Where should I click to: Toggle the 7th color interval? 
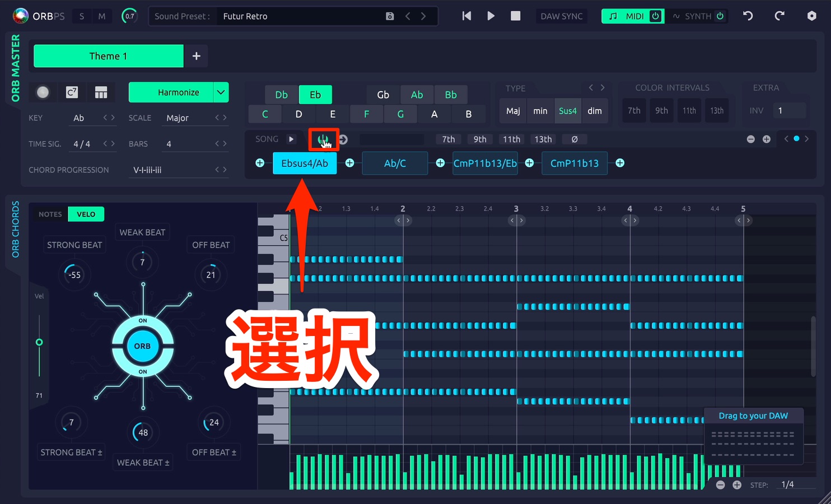634,110
